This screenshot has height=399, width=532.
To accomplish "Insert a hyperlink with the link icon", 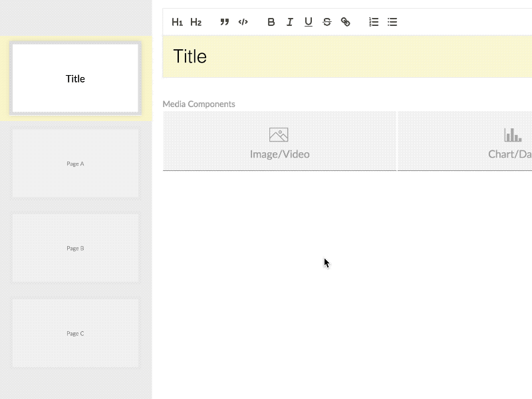I will 346,22.
